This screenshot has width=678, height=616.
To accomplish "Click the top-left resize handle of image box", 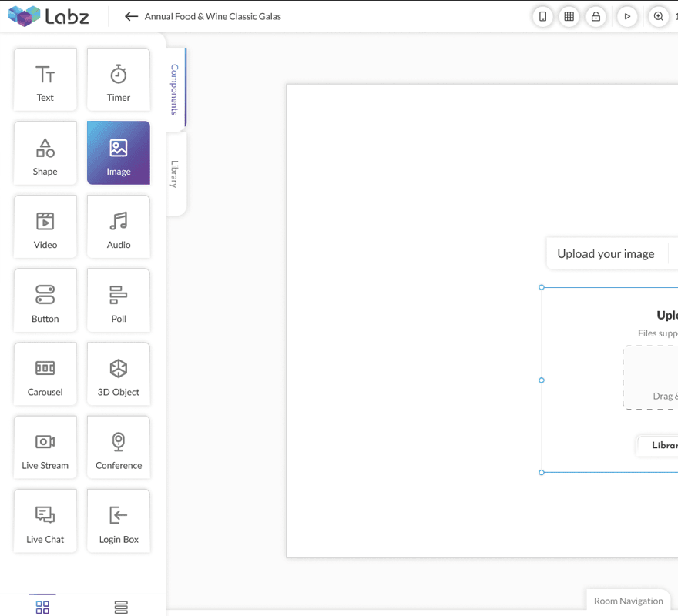I will (x=542, y=287).
